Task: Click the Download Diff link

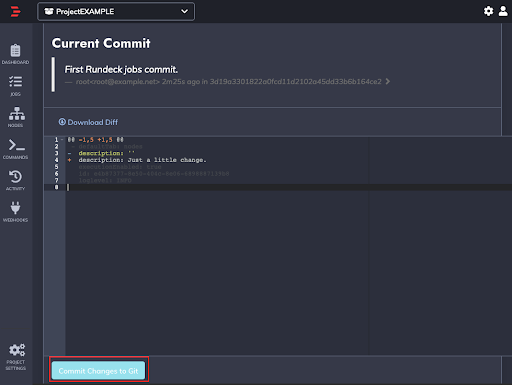Action: [88, 122]
